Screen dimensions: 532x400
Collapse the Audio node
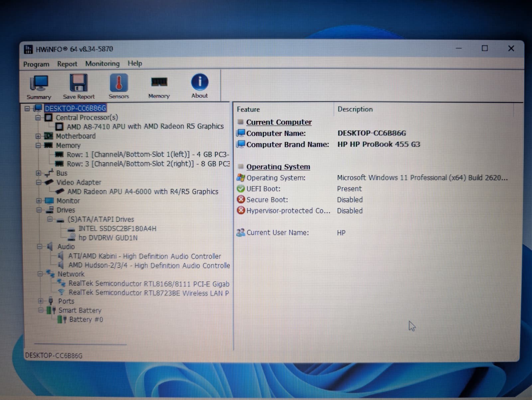coord(40,247)
